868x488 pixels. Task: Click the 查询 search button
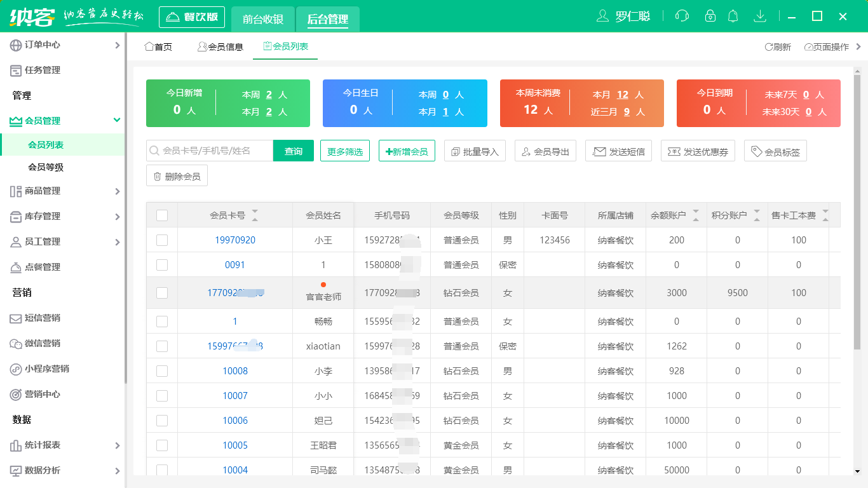coord(293,151)
